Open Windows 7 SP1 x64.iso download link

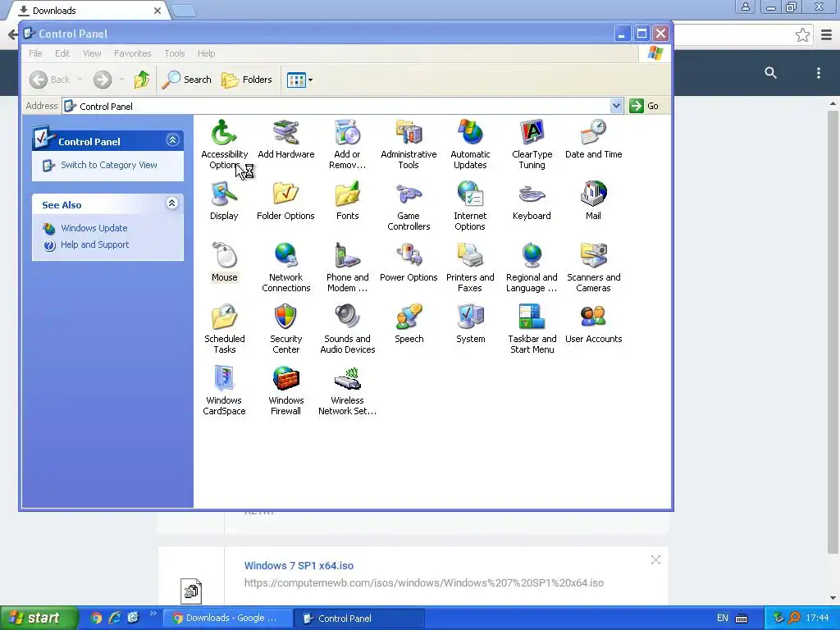(299, 566)
